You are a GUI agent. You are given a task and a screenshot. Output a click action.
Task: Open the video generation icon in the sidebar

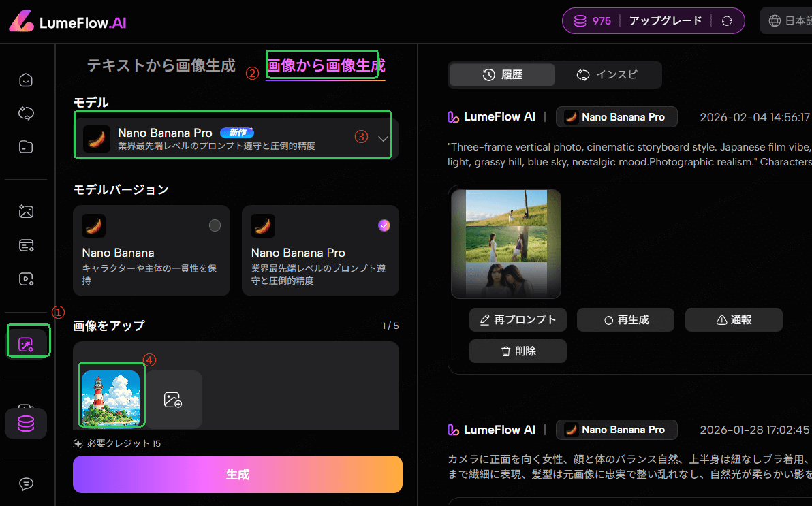[x=26, y=278]
